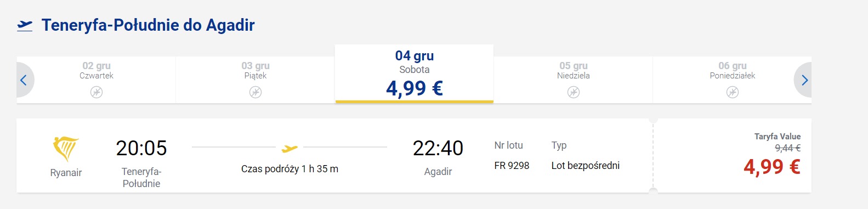Click the Teneryfa-Południe do Agadir heading
The height and width of the screenshot is (209, 868).
(x=148, y=25)
